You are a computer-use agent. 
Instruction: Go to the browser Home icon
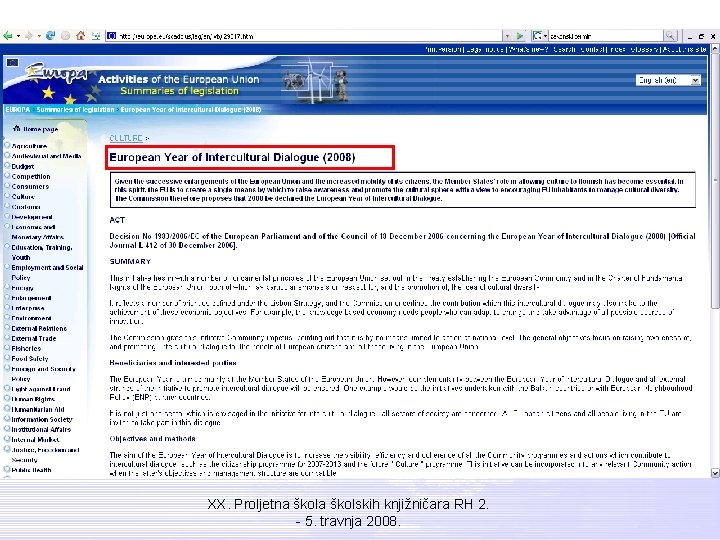pyautogui.click(x=80, y=35)
